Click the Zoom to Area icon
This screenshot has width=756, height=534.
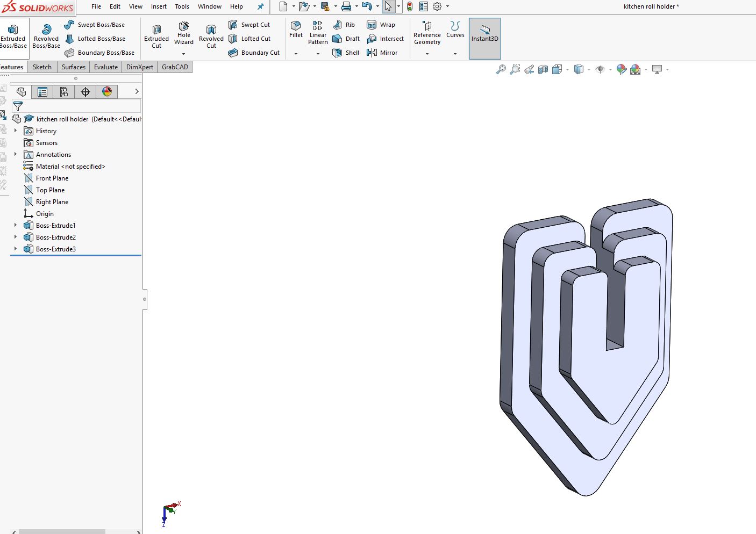click(x=515, y=69)
